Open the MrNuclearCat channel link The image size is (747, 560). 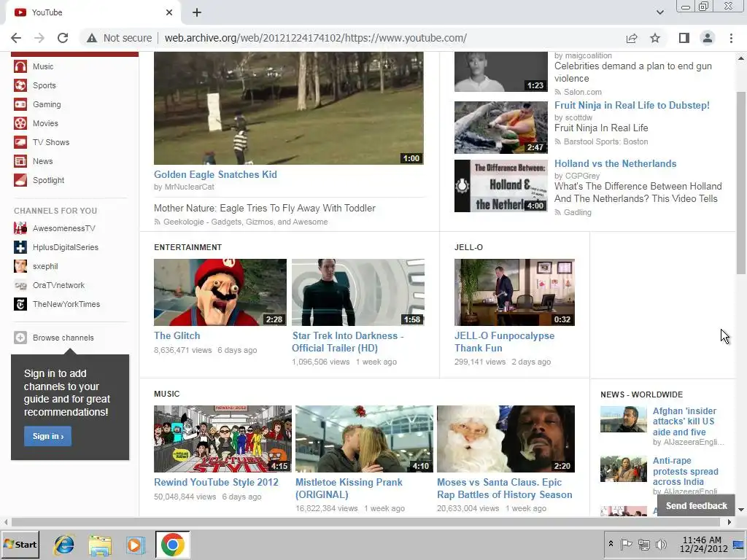pyautogui.click(x=189, y=187)
